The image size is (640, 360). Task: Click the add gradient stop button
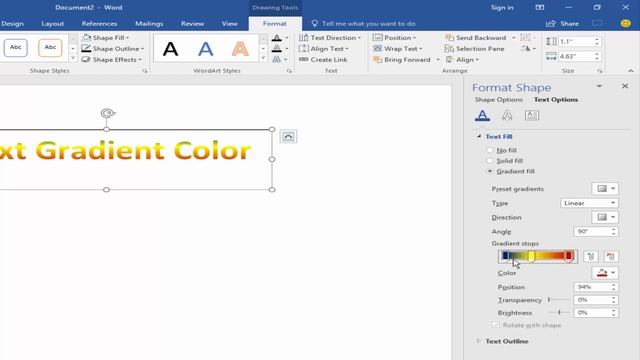(x=591, y=256)
